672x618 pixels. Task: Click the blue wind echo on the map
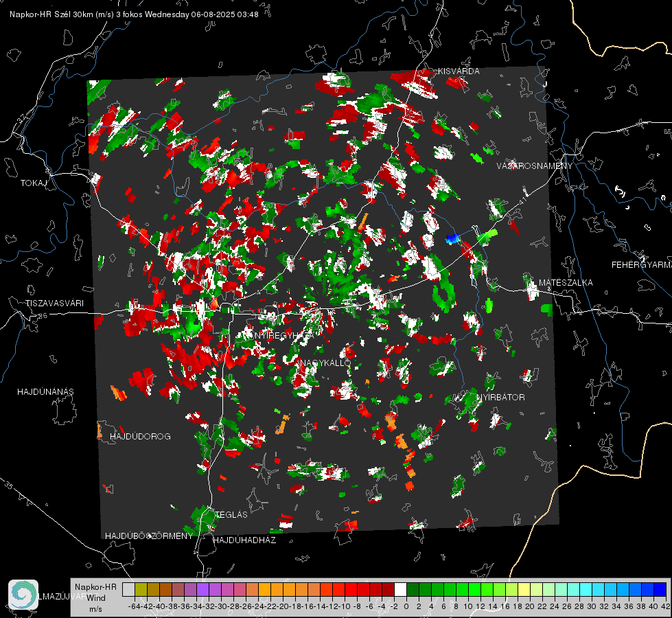pyautogui.click(x=452, y=238)
